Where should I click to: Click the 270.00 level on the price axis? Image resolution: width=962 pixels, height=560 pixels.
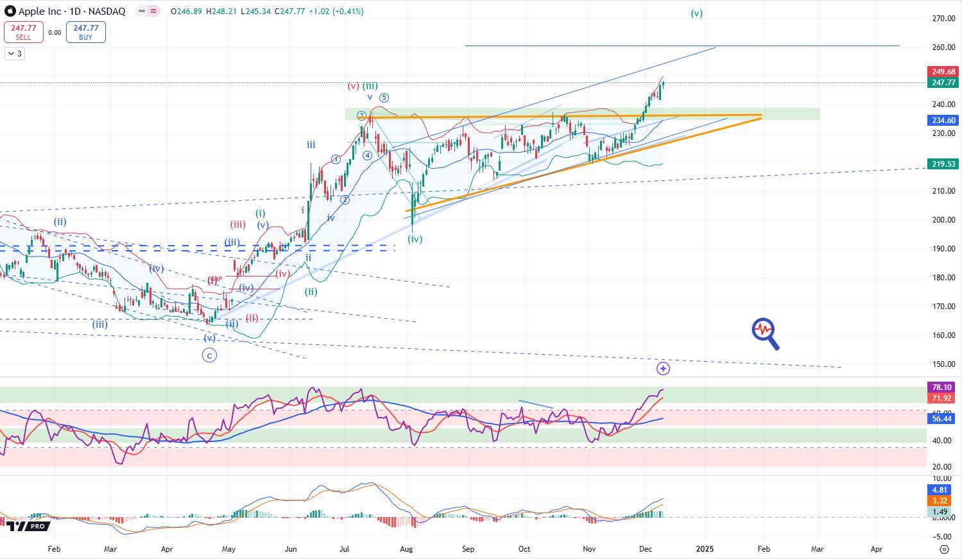[x=943, y=19]
